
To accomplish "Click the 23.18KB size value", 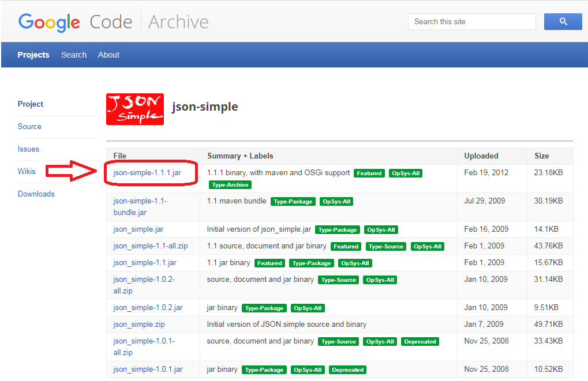I will [x=549, y=173].
